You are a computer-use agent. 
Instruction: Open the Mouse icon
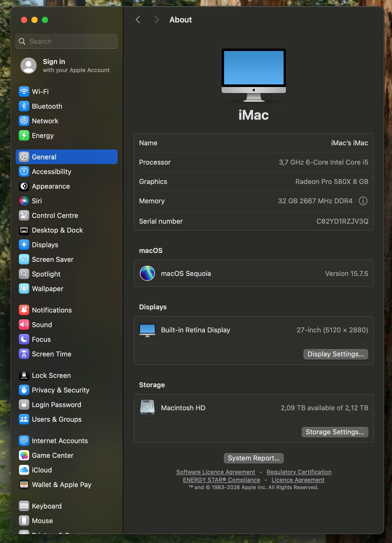click(24, 521)
